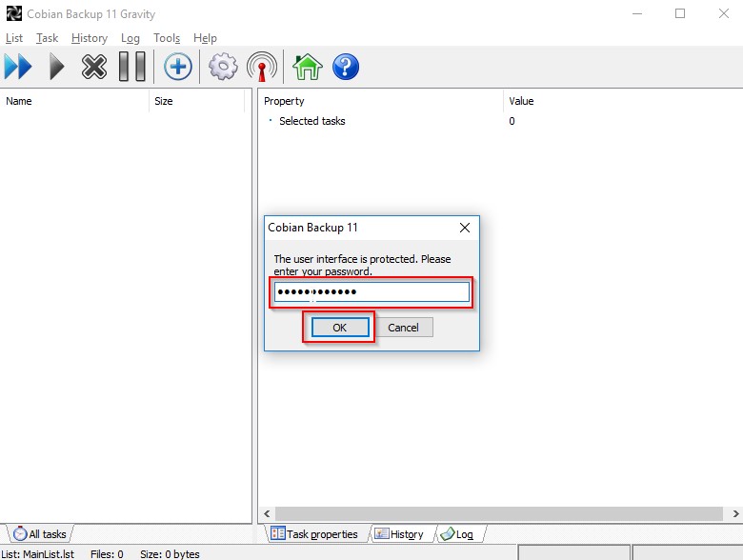Open the List menu
Image resolution: width=743 pixels, height=560 pixels.
point(14,38)
